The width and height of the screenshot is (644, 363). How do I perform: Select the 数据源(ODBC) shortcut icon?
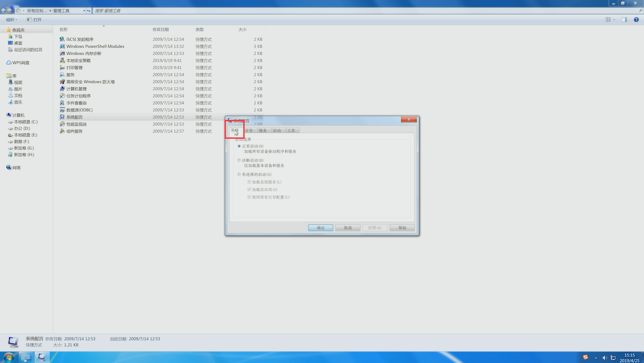tap(62, 110)
